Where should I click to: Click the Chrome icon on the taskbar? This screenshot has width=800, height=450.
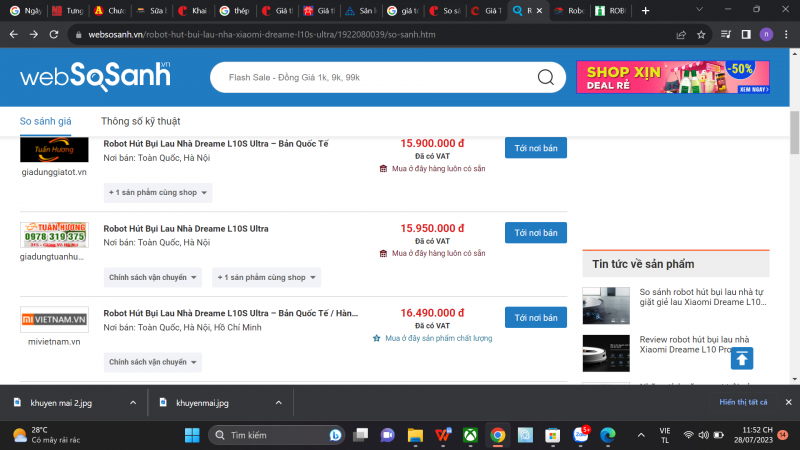click(x=497, y=435)
